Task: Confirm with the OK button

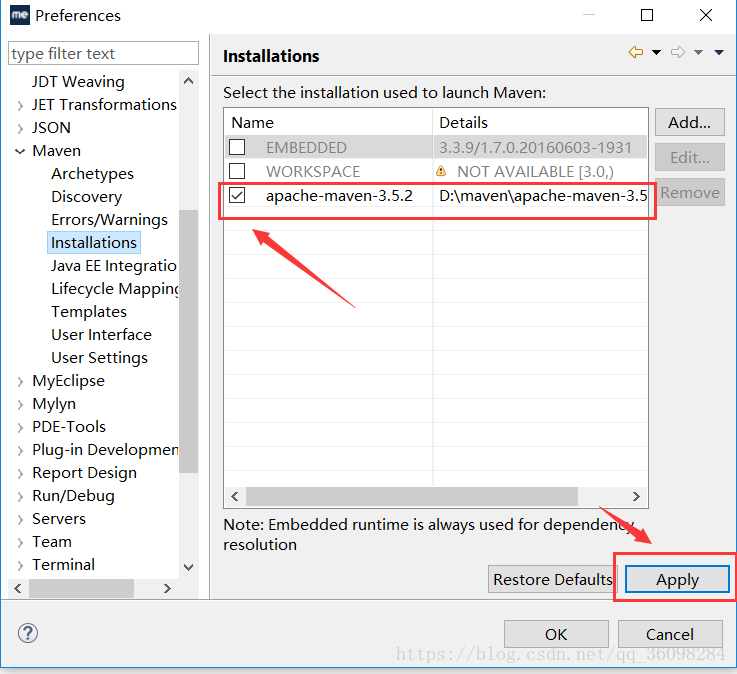Action: (556, 635)
